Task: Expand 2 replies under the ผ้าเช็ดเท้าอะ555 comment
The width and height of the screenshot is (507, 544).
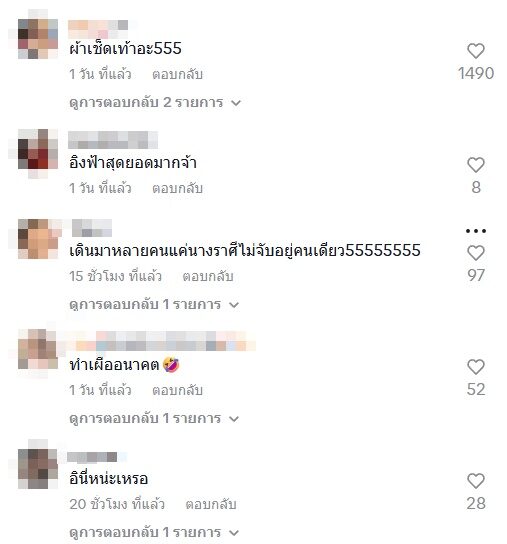Action: point(155,103)
